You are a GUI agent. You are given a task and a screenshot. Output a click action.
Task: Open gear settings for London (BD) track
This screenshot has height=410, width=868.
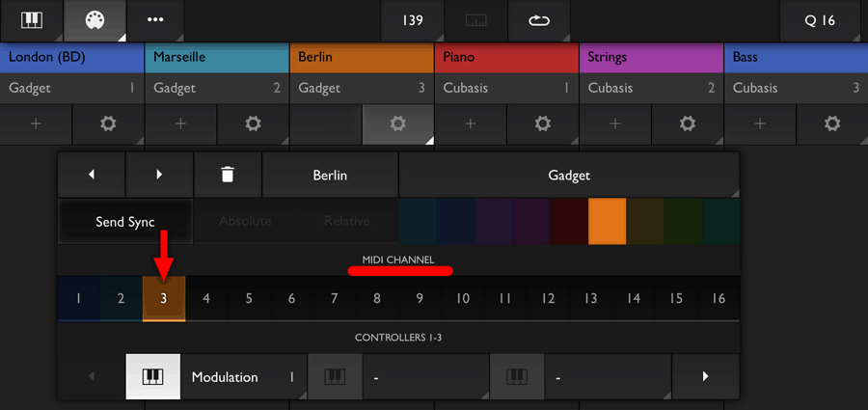(108, 124)
